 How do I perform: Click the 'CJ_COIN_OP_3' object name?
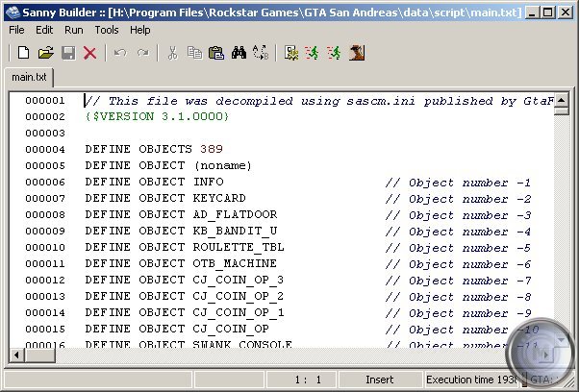click(239, 280)
